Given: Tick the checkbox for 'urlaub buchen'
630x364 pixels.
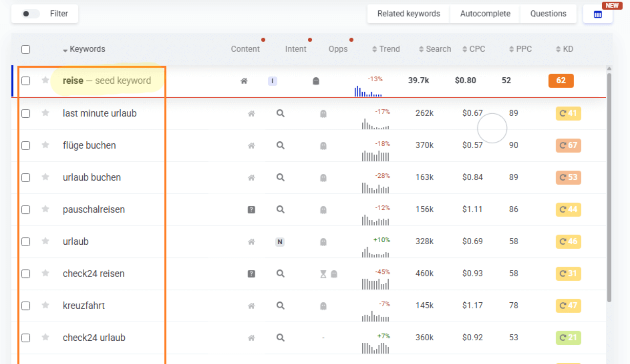Looking at the screenshot, I should pyautogui.click(x=26, y=177).
